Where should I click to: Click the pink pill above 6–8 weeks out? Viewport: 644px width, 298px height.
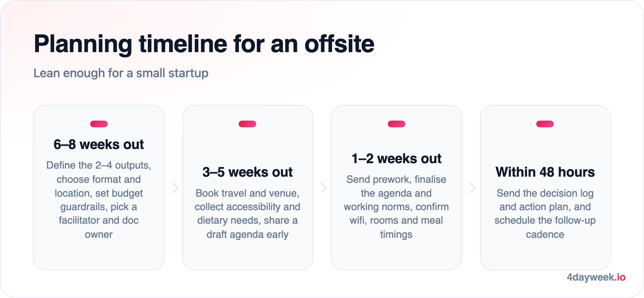pos(99,124)
